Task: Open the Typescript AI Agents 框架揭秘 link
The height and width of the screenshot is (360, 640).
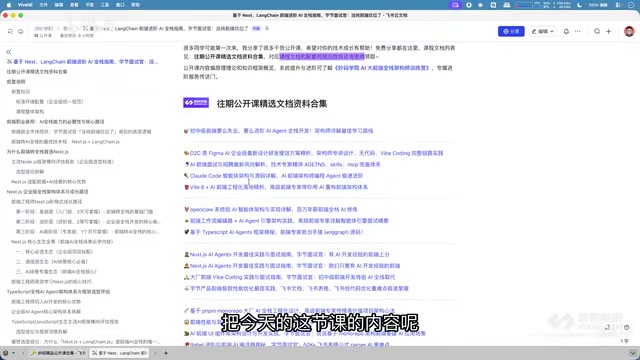Action: click(276, 232)
